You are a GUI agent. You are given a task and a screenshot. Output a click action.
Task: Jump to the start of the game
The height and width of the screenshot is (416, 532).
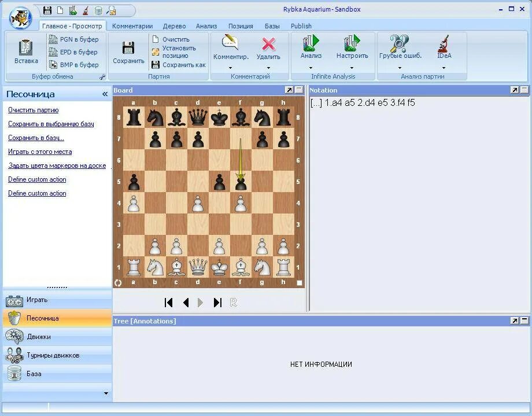[168, 302]
